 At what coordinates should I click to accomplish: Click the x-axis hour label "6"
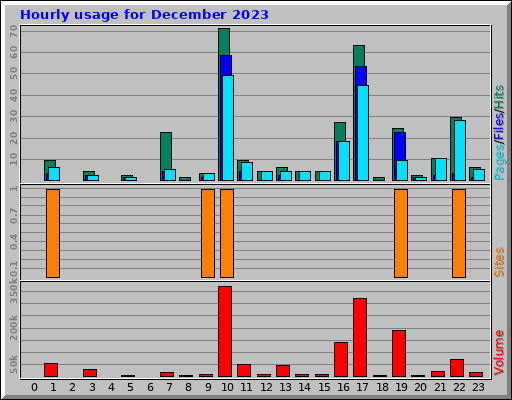click(x=150, y=387)
